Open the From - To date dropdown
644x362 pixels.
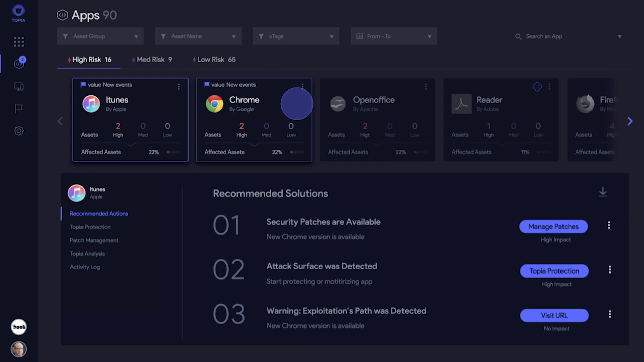393,36
